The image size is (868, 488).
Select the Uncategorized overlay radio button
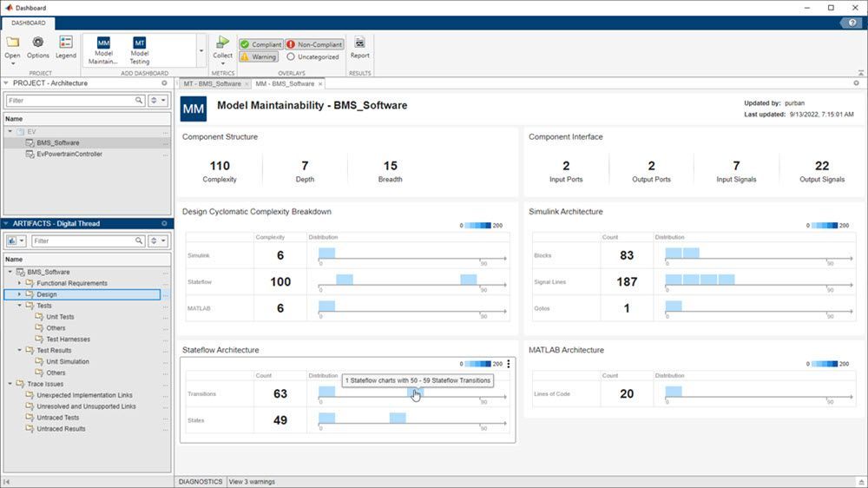[291, 57]
